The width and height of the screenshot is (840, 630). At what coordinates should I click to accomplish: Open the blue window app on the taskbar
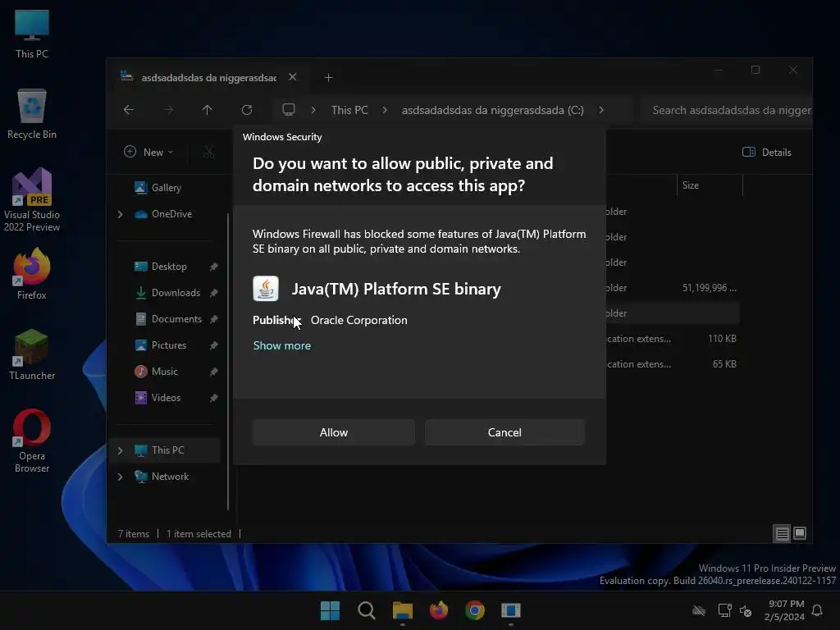click(x=511, y=610)
